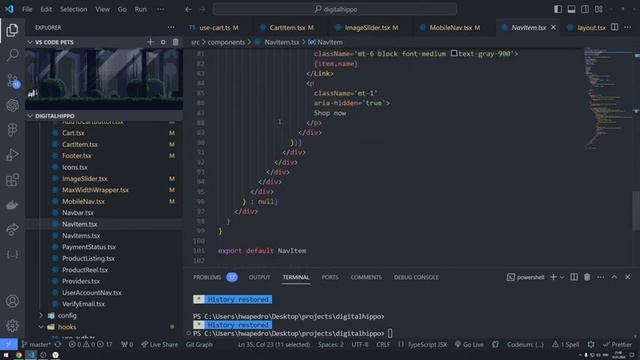Open the Extensions view

[12, 180]
